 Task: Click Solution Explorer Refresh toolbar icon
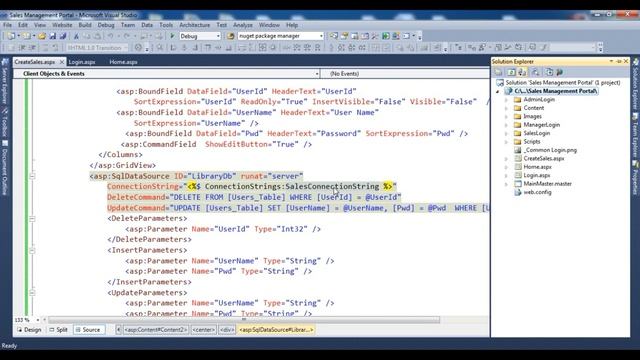[511, 72]
